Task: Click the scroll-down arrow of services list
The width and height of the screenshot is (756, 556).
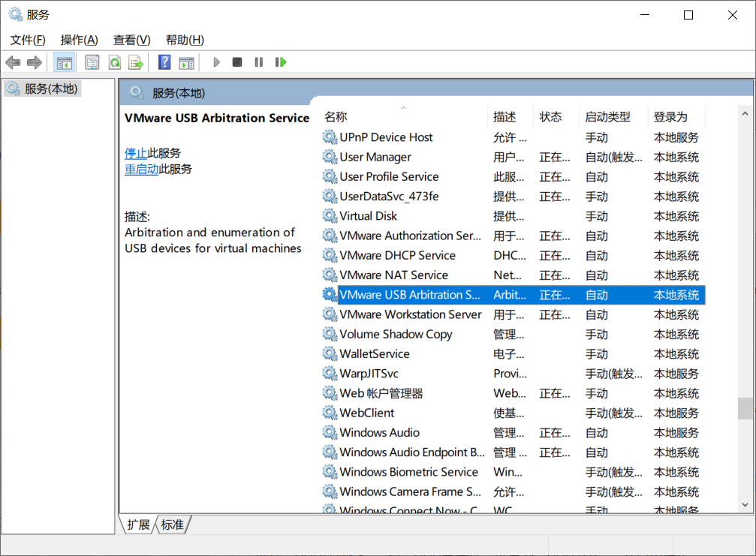Action: pyautogui.click(x=745, y=504)
